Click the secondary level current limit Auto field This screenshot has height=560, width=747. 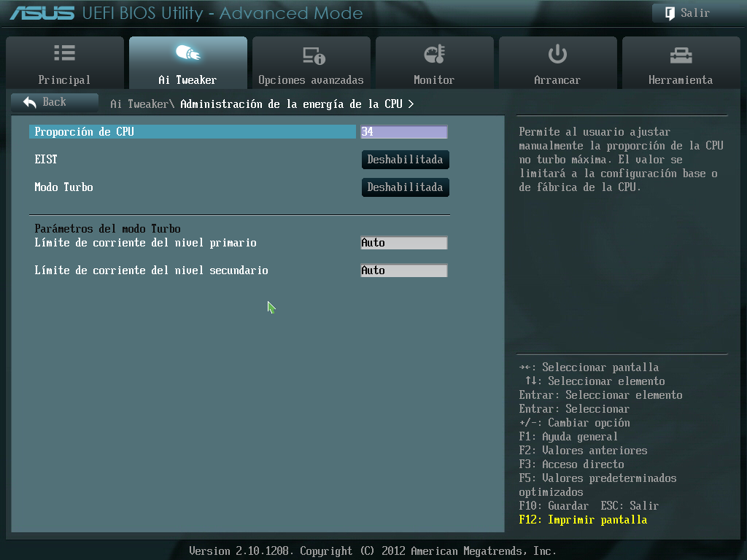click(404, 271)
